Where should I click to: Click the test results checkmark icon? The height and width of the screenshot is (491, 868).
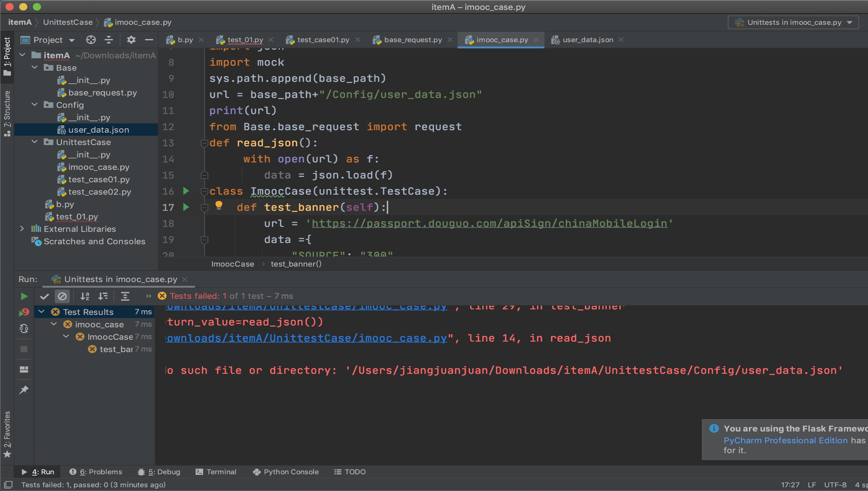(45, 296)
